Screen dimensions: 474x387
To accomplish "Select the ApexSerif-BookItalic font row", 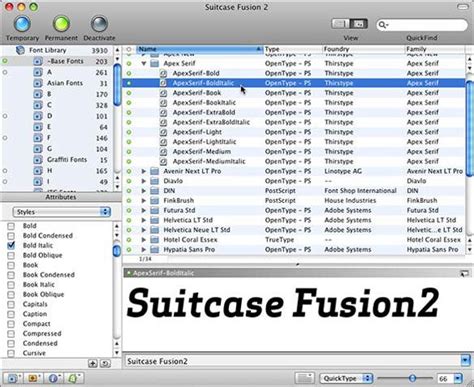I will pos(294,103).
